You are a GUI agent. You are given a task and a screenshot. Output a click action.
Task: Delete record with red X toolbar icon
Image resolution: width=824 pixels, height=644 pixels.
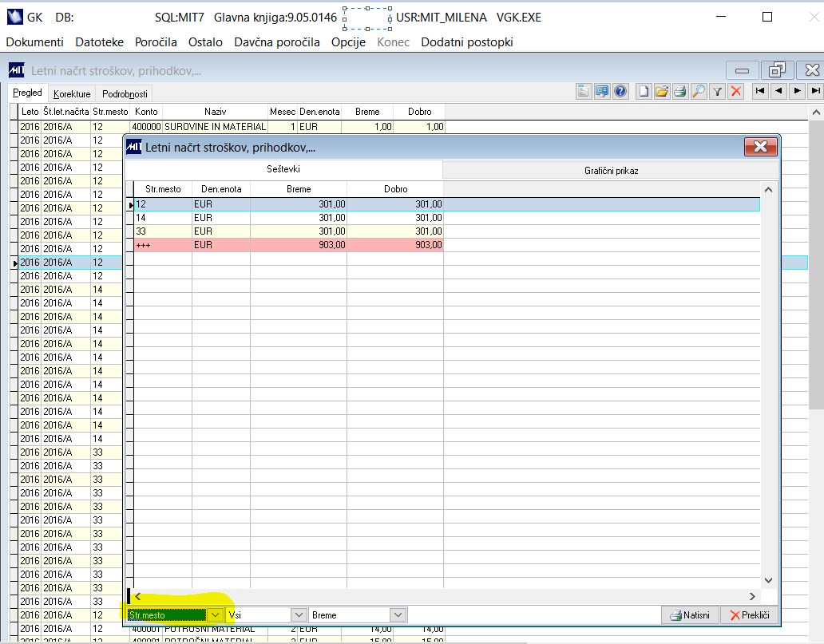(736, 92)
